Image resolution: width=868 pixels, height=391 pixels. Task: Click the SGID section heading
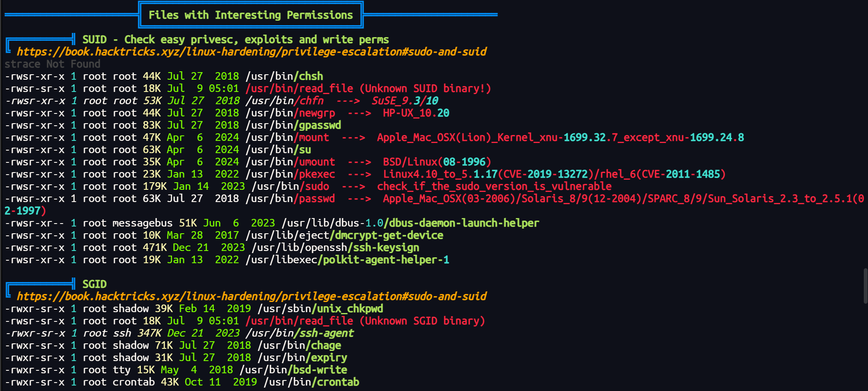click(x=94, y=284)
